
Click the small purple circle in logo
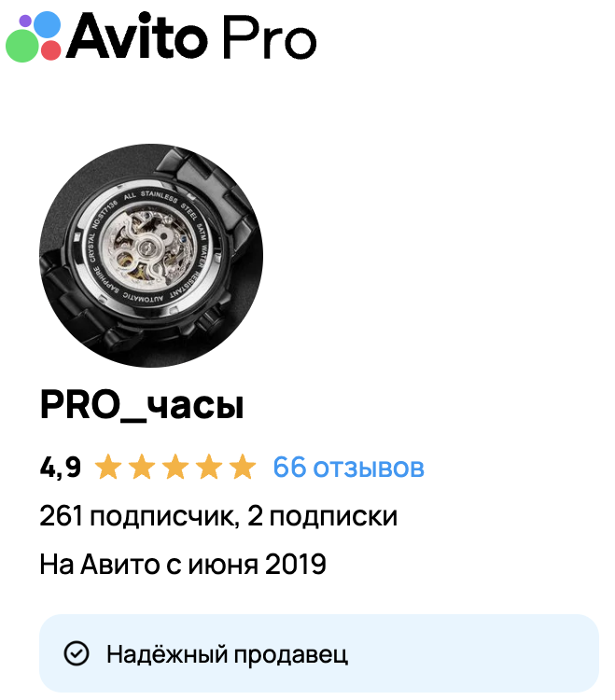(x=25, y=21)
